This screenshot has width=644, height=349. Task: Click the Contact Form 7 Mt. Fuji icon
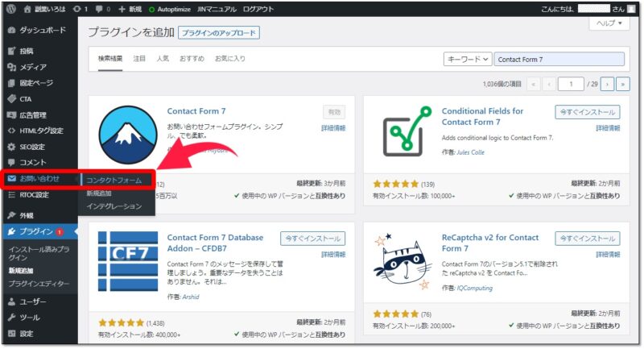click(128, 135)
